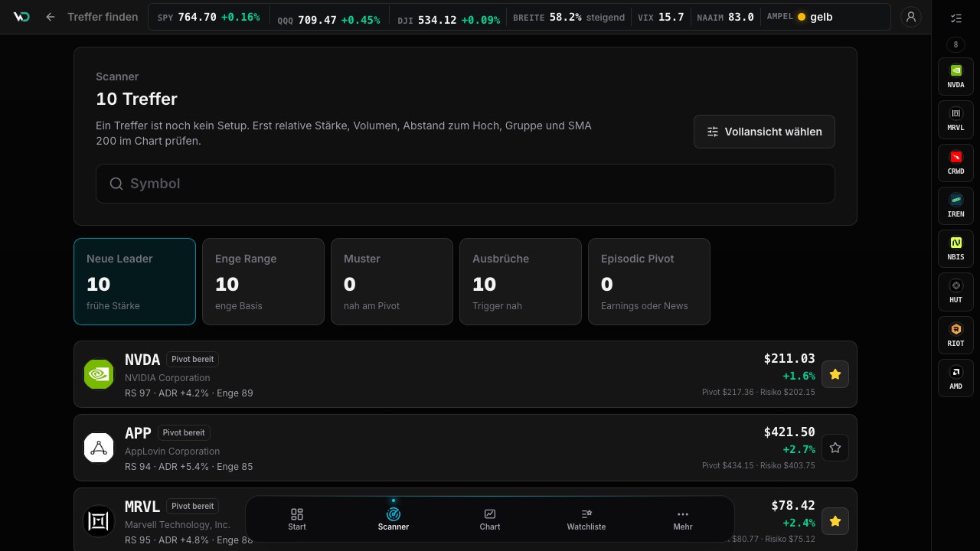
Task: Select NVDA in the right sidebar
Action: click(x=955, y=77)
